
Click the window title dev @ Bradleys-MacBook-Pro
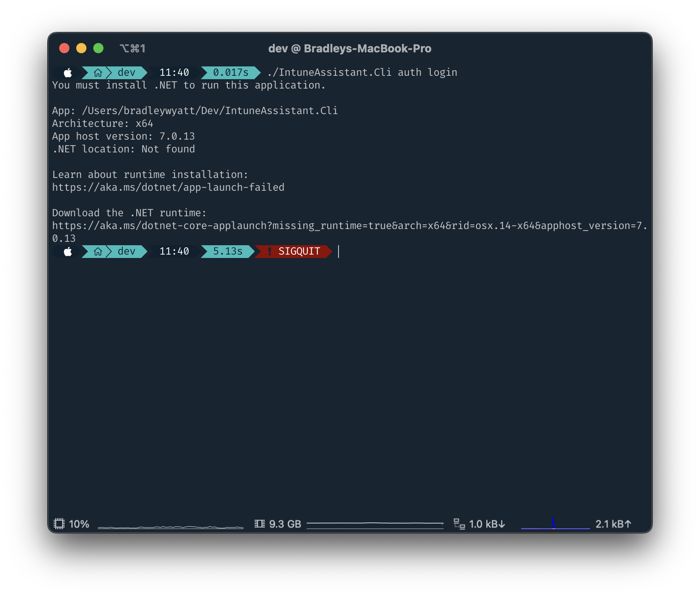350,49
